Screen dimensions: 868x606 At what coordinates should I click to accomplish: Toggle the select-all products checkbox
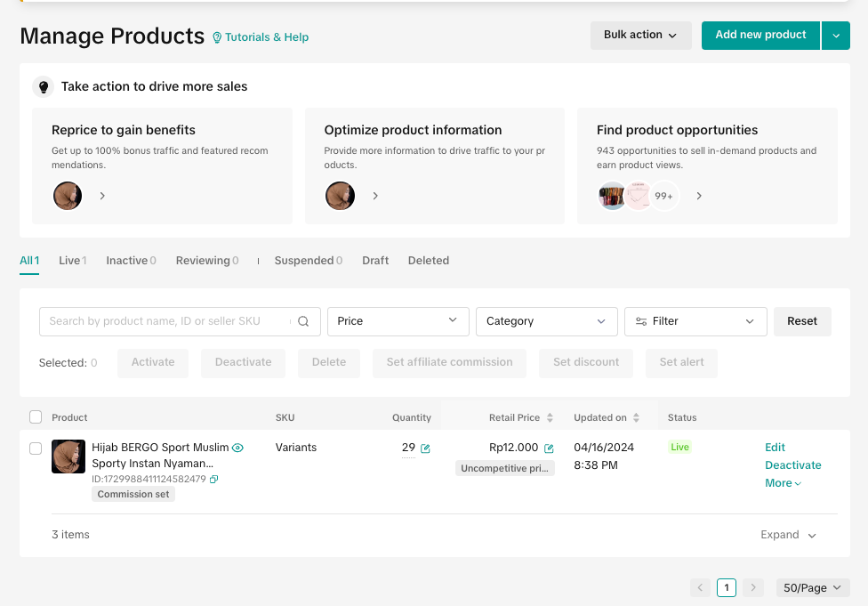point(36,417)
